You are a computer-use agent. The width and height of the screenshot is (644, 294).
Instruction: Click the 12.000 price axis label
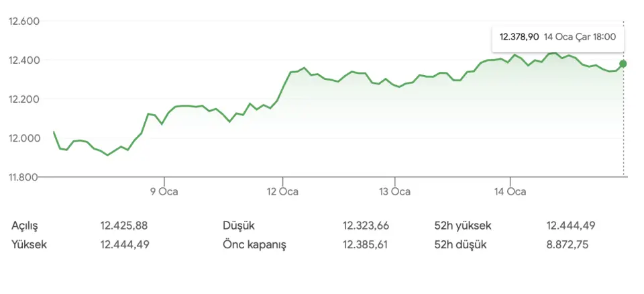pos(24,138)
